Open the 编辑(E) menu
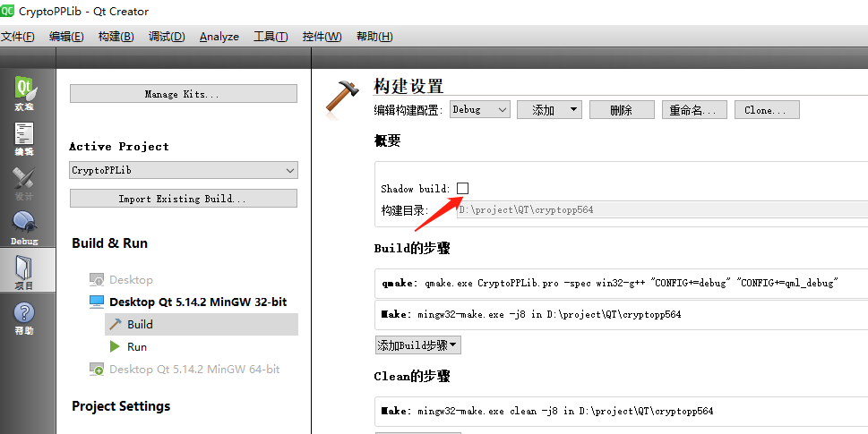The image size is (868, 434). pyautogui.click(x=66, y=37)
